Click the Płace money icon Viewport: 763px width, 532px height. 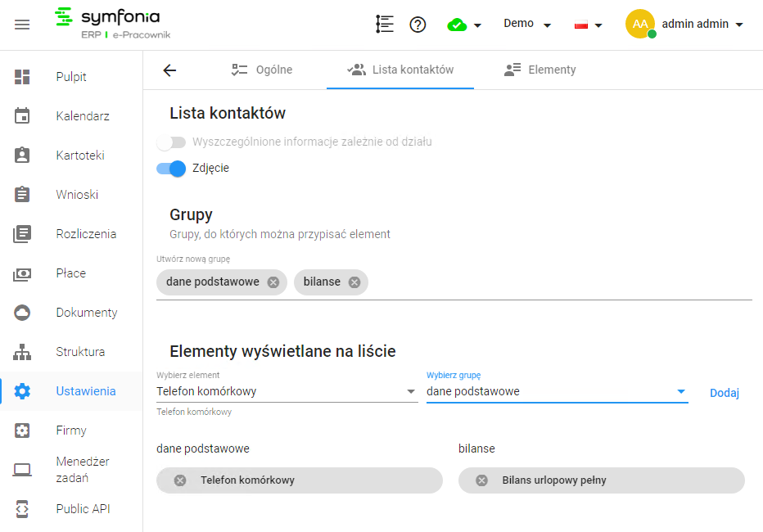click(22, 274)
